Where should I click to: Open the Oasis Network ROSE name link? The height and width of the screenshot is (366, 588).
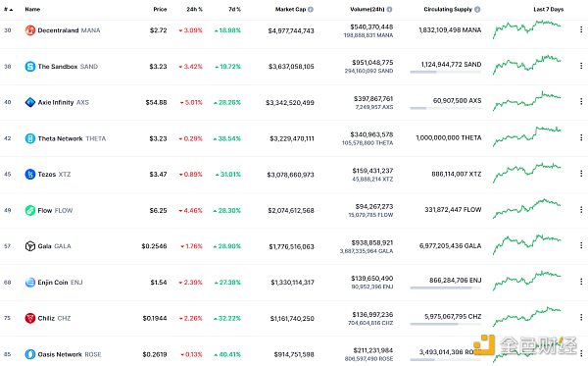tap(70, 354)
